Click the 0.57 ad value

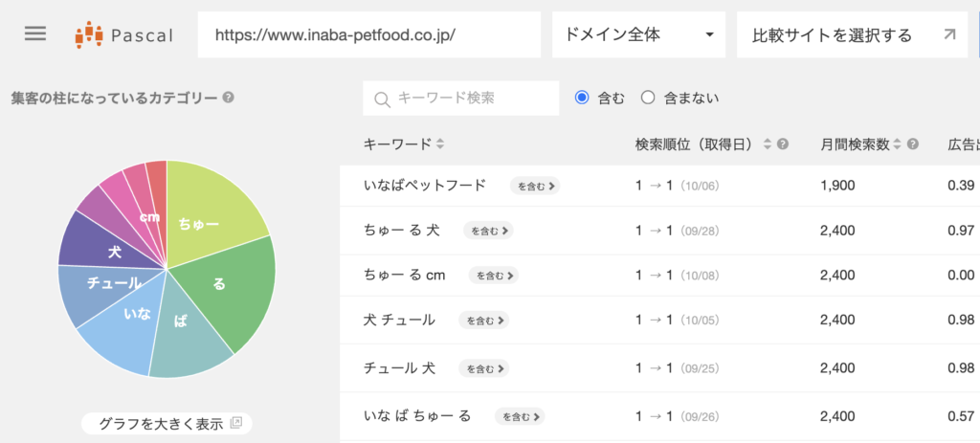pos(961,416)
